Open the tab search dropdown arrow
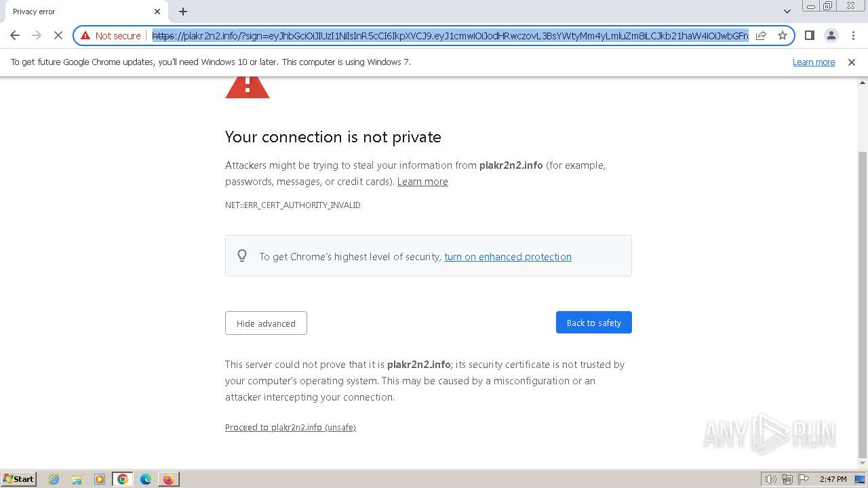 [787, 12]
